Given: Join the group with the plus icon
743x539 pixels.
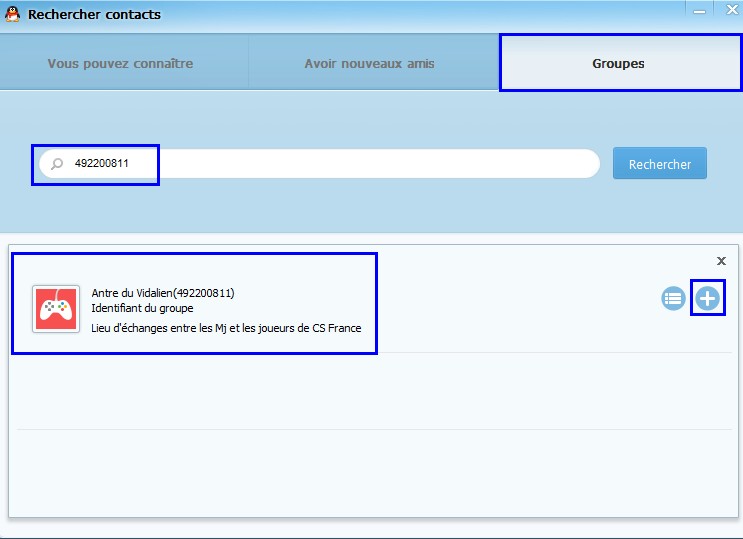Looking at the screenshot, I should 708,298.
